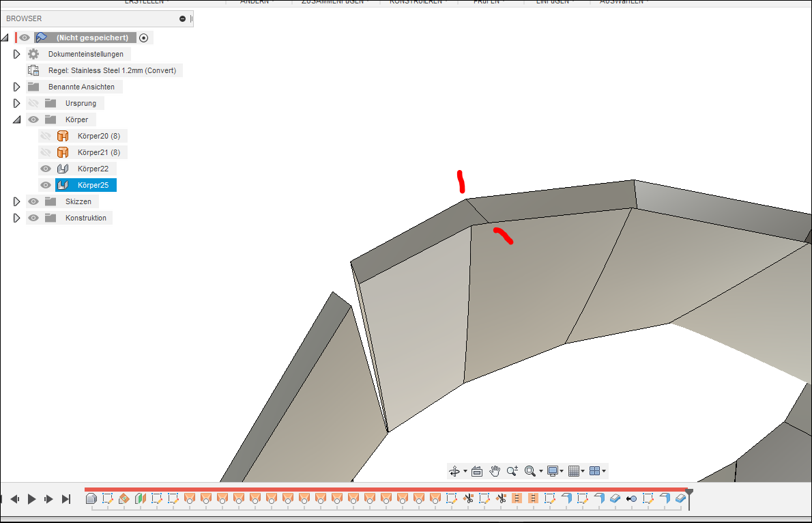Select the Orbit tool in navigation bar
The height and width of the screenshot is (523, 812).
coord(454,470)
